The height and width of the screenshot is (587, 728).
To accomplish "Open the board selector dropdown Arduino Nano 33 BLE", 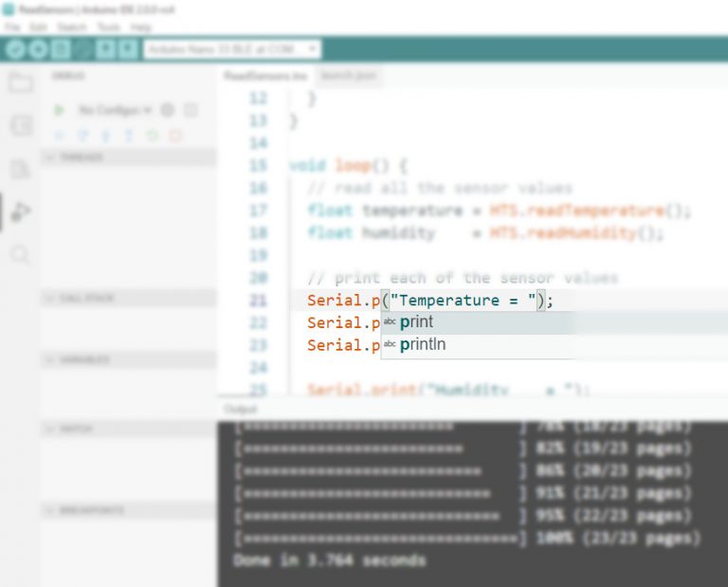I will pyautogui.click(x=231, y=49).
